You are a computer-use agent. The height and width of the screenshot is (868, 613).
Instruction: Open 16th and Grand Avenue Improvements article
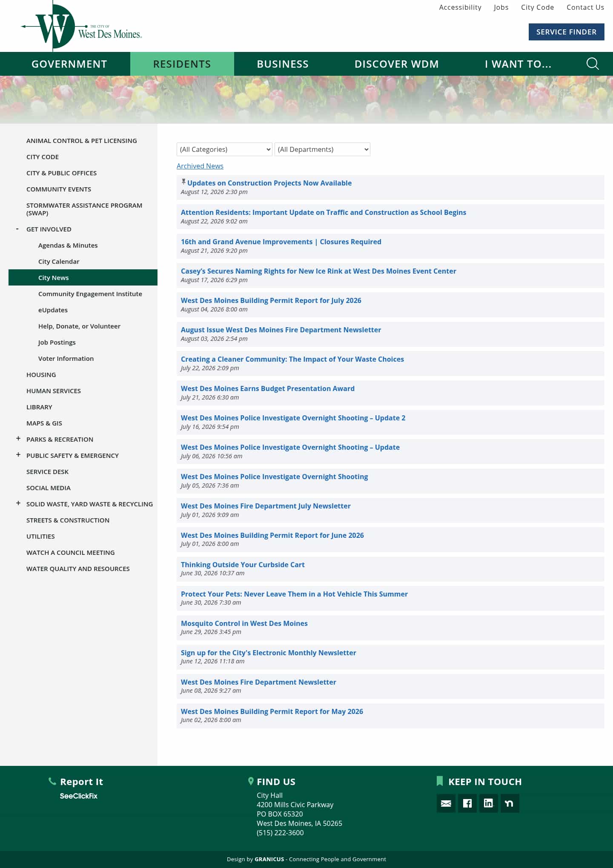[281, 242]
